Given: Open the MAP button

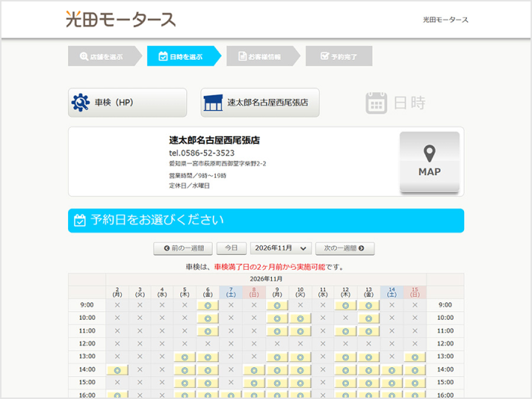Looking at the screenshot, I should click(x=429, y=162).
